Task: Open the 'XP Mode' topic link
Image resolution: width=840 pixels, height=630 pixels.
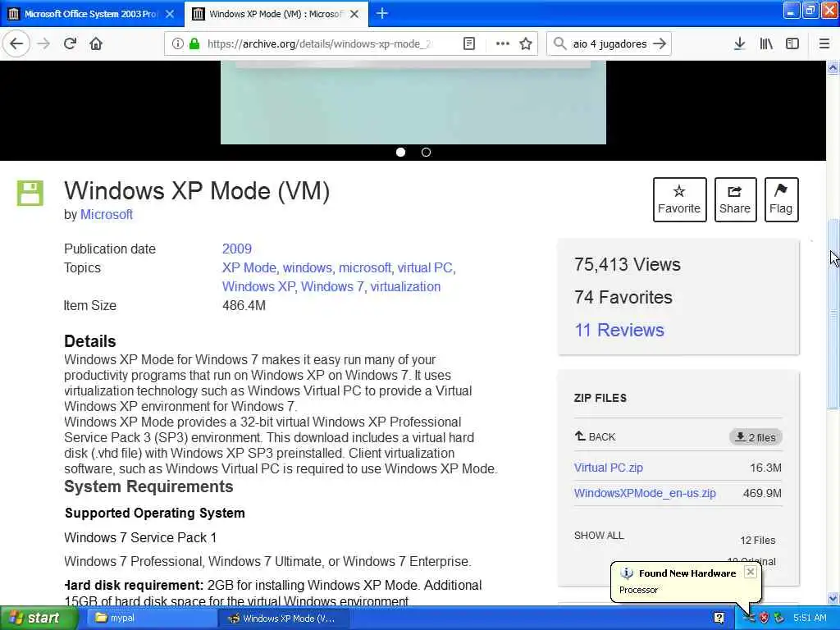Action: click(x=249, y=267)
